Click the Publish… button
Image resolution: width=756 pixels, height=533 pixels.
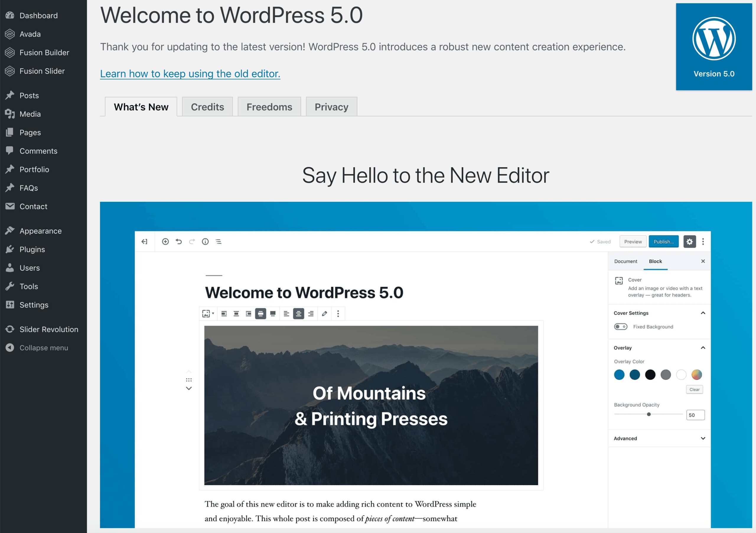click(664, 241)
